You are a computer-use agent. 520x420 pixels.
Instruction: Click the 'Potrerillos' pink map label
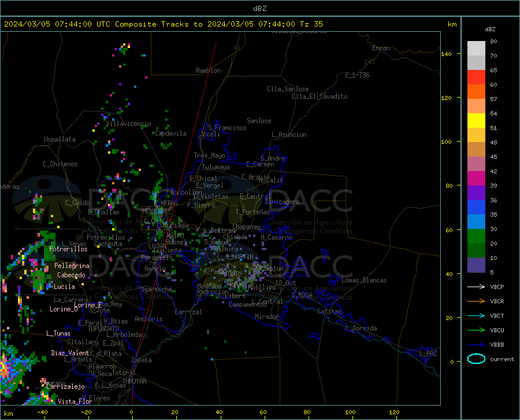(x=68, y=249)
